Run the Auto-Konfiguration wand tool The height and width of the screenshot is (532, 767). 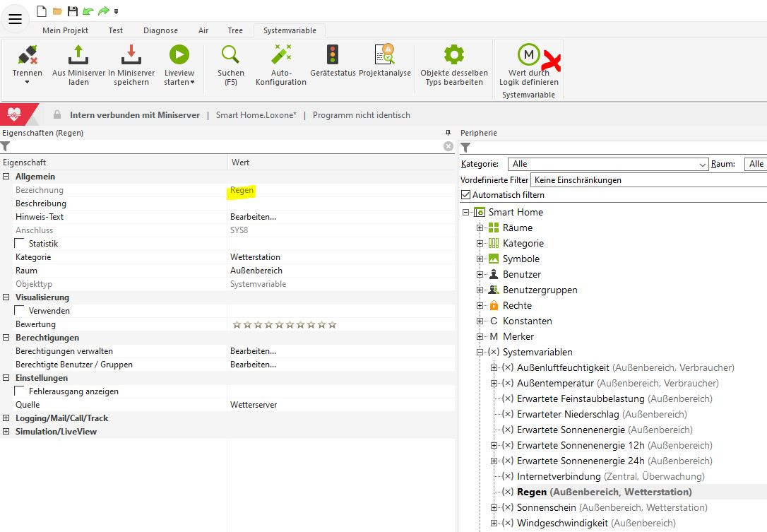281,55
